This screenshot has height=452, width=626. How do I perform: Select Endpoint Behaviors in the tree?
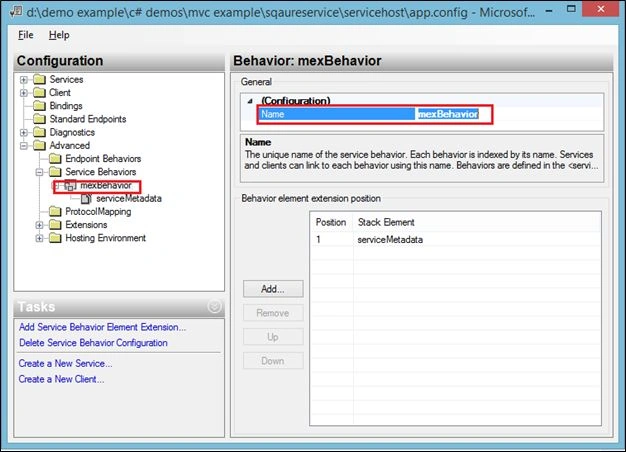tap(103, 159)
